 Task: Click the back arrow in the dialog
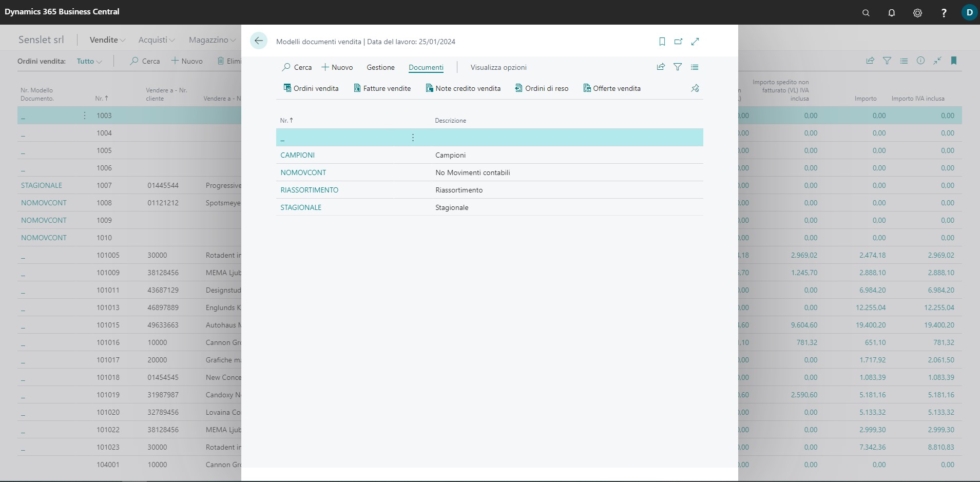click(259, 41)
